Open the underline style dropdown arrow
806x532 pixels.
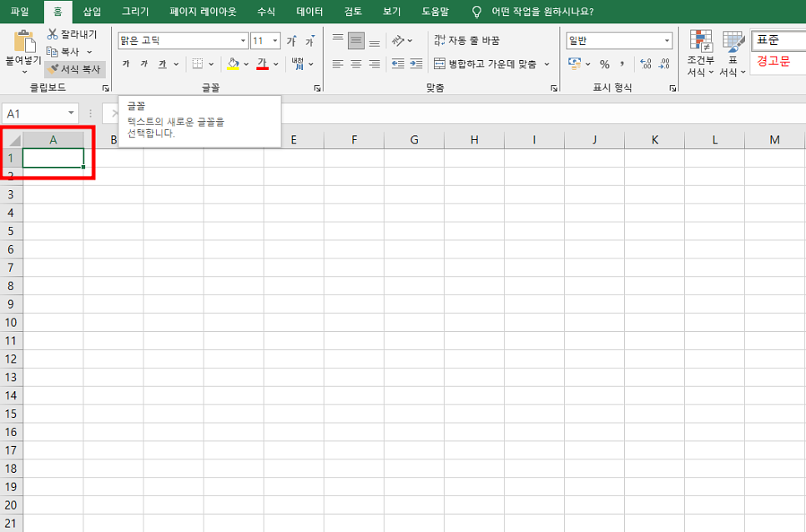[x=176, y=64]
